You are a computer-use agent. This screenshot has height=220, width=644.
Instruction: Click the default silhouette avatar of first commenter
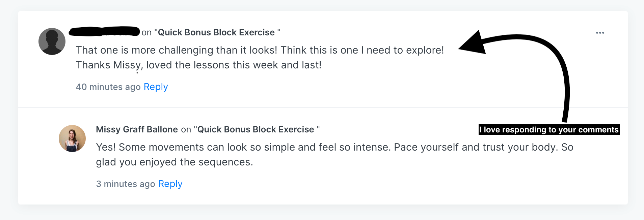coord(52,41)
